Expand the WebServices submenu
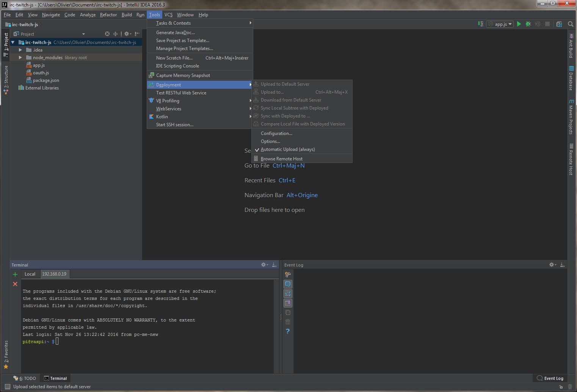This screenshot has width=577, height=392. click(x=200, y=109)
